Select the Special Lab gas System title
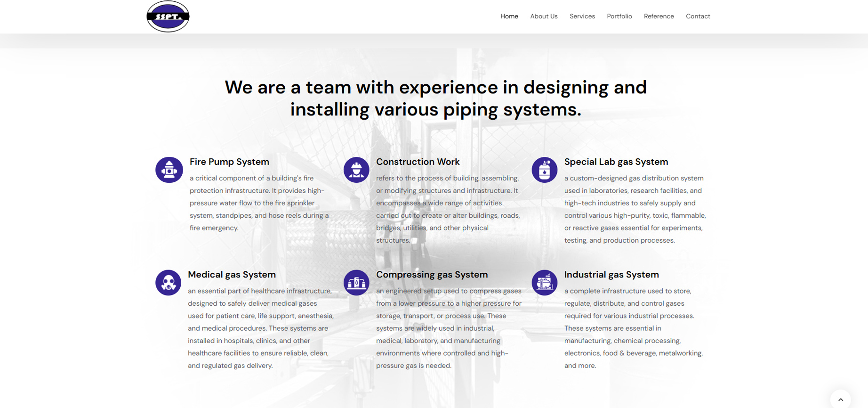The image size is (868, 408). click(x=616, y=162)
